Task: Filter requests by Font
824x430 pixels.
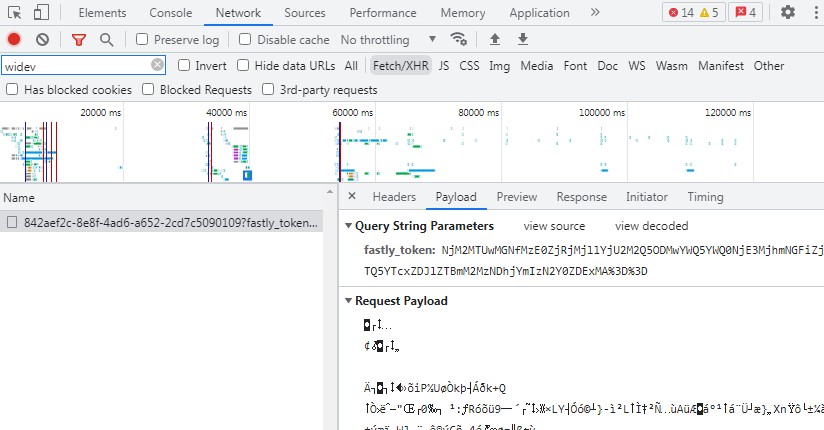Action: (x=575, y=66)
